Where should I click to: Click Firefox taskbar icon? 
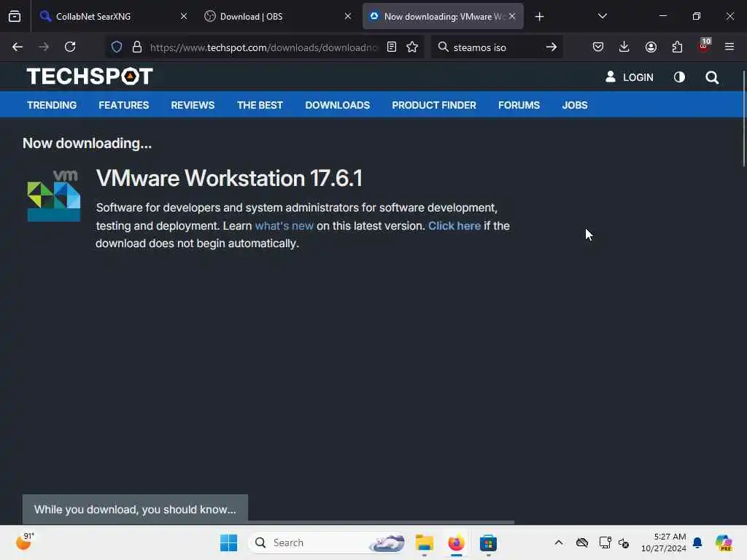coord(457,542)
